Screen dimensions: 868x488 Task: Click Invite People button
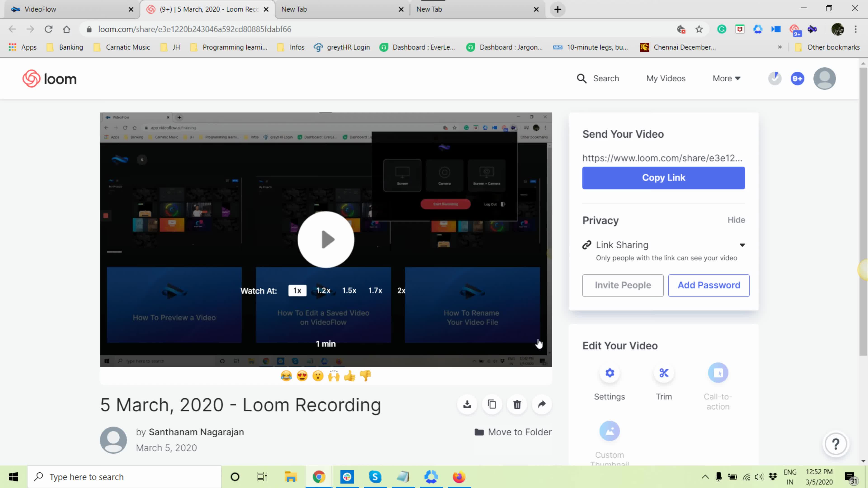pos(623,285)
